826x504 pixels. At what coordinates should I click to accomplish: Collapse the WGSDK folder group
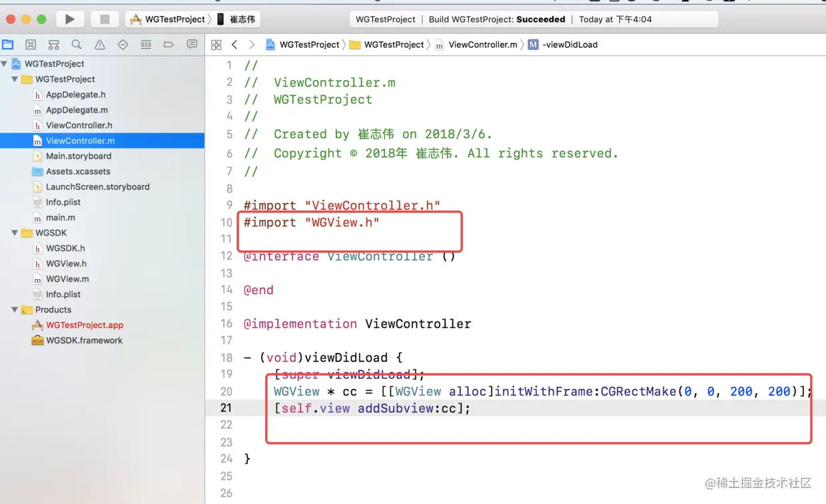click(15, 233)
